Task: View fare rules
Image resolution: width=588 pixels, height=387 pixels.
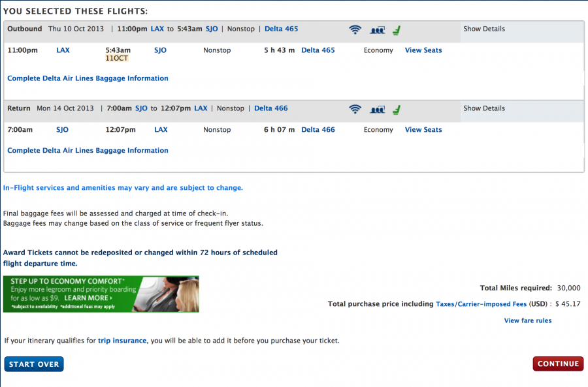Action: click(x=528, y=320)
